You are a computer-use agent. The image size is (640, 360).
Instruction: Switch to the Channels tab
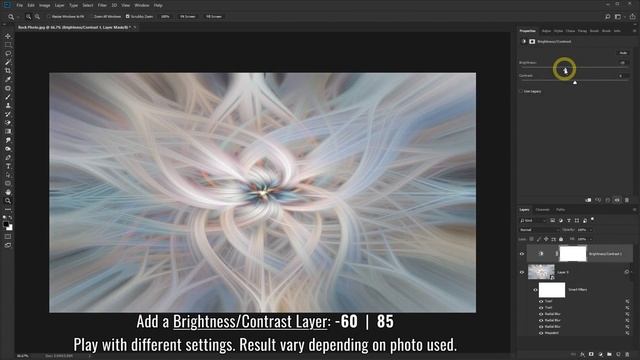[x=542, y=210]
